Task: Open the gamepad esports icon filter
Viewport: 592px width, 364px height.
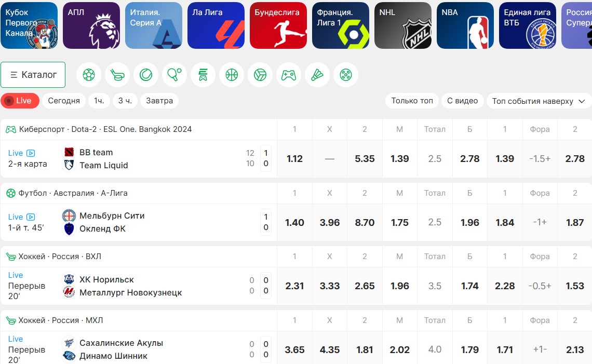Action: click(289, 75)
